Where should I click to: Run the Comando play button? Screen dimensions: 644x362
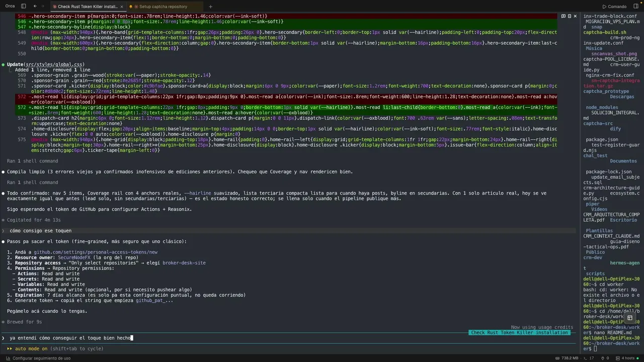614,7
